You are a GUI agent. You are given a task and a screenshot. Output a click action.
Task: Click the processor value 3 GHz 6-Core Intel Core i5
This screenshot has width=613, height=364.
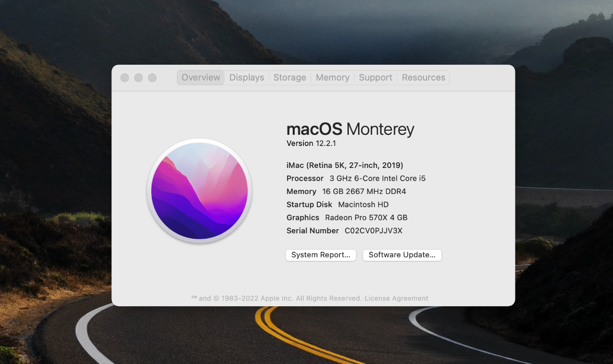378,178
